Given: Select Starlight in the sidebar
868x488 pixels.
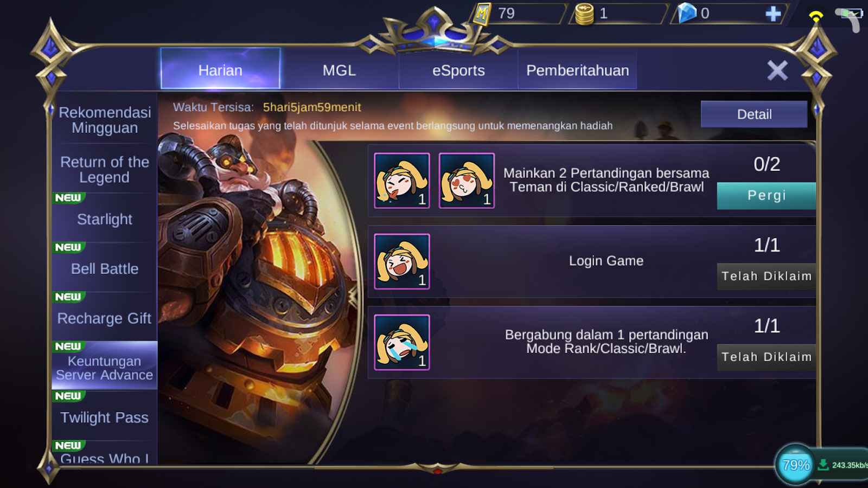Looking at the screenshot, I should 105,219.
